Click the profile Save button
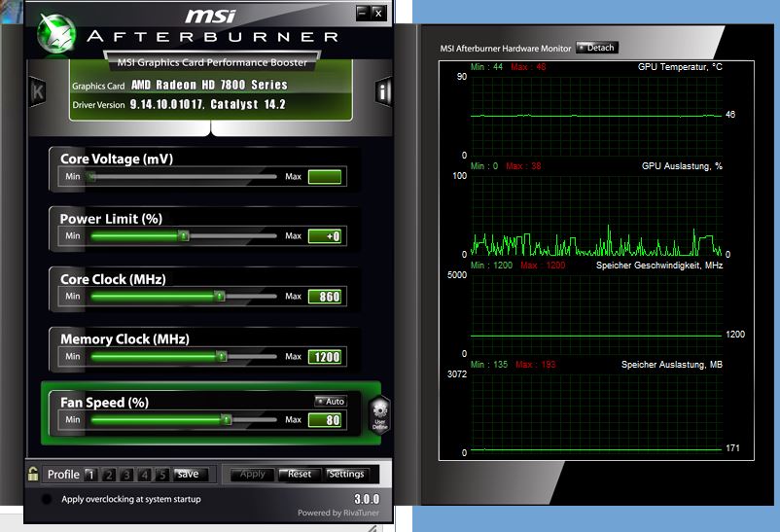The width and height of the screenshot is (780, 532). tap(191, 475)
